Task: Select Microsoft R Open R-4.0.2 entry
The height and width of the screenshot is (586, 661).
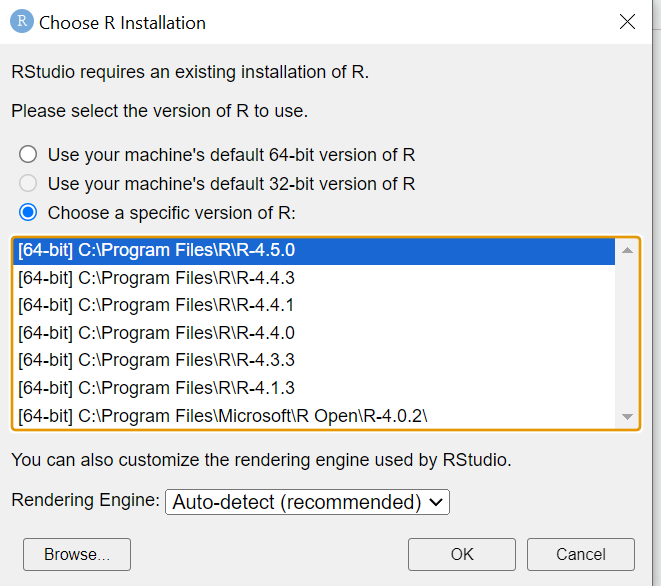Action: [x=230, y=415]
